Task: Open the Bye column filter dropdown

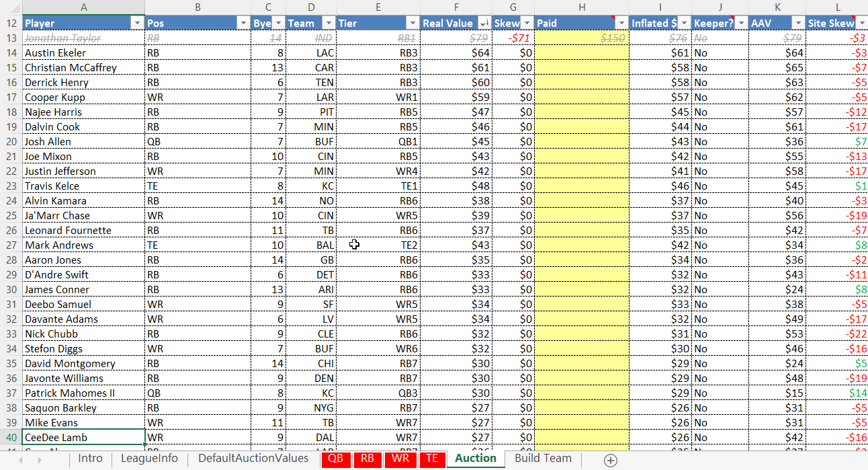Action: click(x=278, y=23)
